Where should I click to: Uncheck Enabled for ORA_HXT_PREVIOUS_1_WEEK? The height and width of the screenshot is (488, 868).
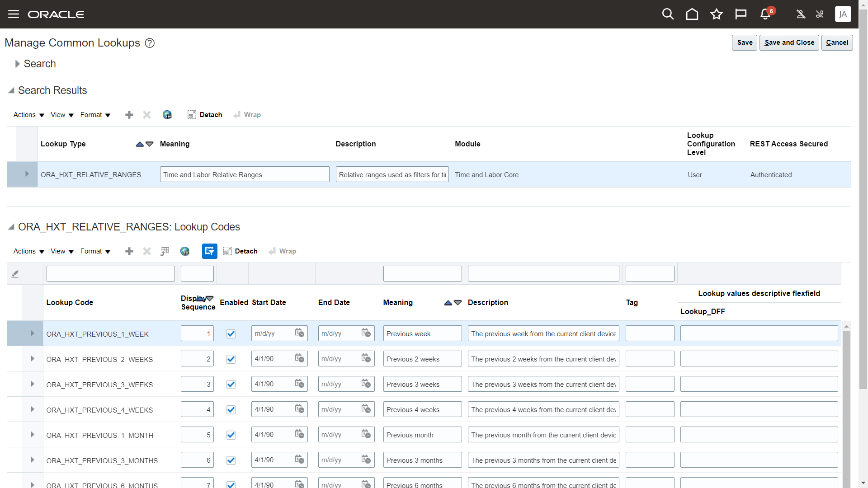point(231,334)
